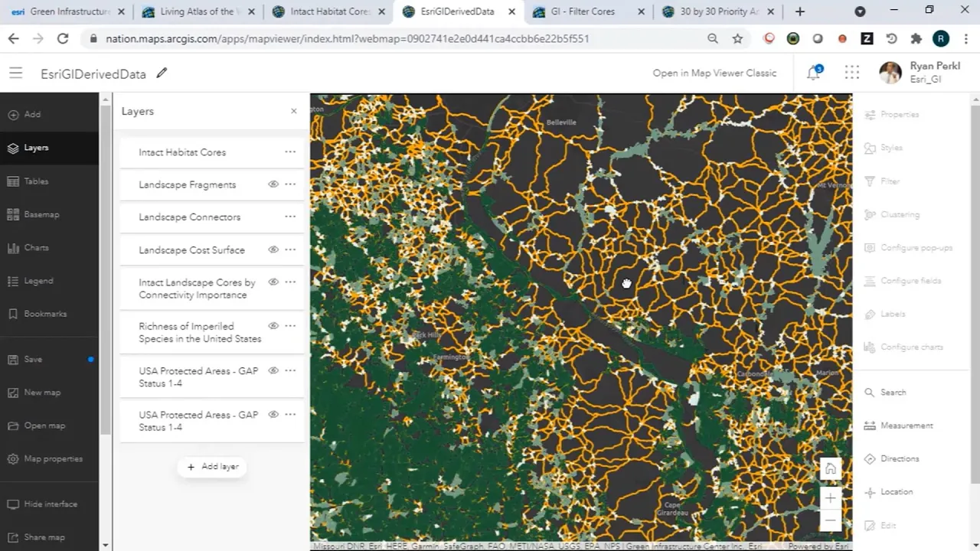
Task: Hide the interface
Action: [x=42, y=504]
